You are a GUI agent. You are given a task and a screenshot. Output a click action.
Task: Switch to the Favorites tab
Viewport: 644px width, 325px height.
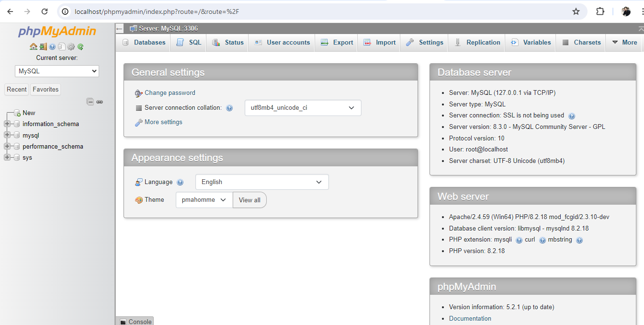[x=45, y=89]
